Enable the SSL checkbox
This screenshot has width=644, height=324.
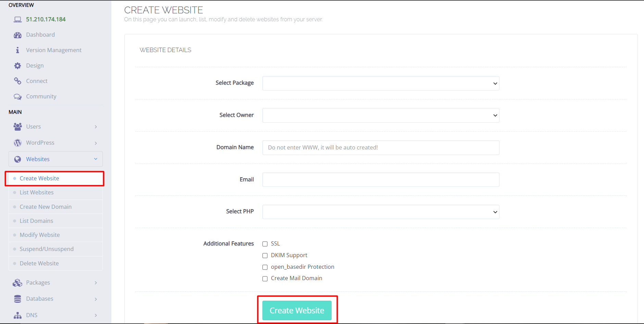(265, 244)
